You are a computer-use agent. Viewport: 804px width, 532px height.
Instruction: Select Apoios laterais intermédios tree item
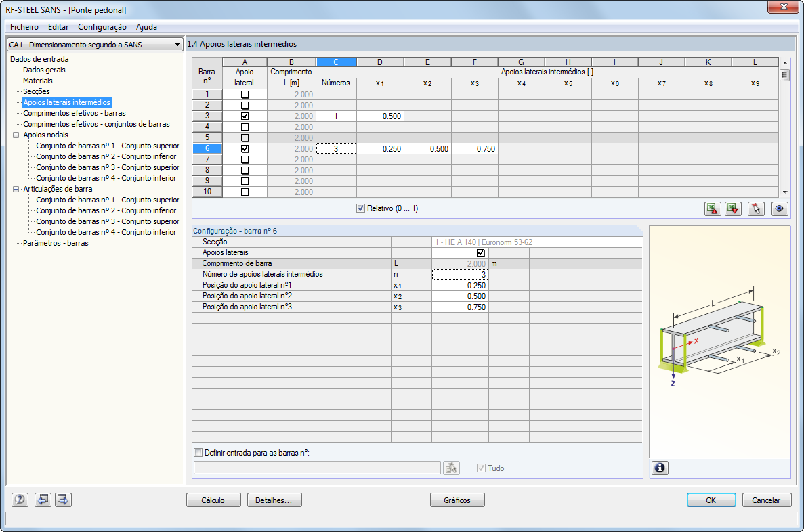[66, 102]
